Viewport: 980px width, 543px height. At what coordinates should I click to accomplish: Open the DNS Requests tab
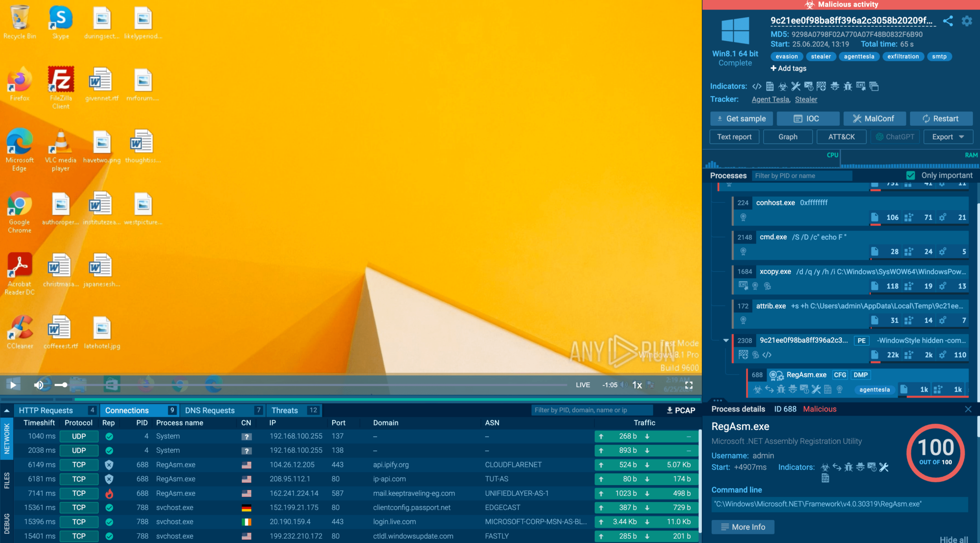(x=210, y=410)
